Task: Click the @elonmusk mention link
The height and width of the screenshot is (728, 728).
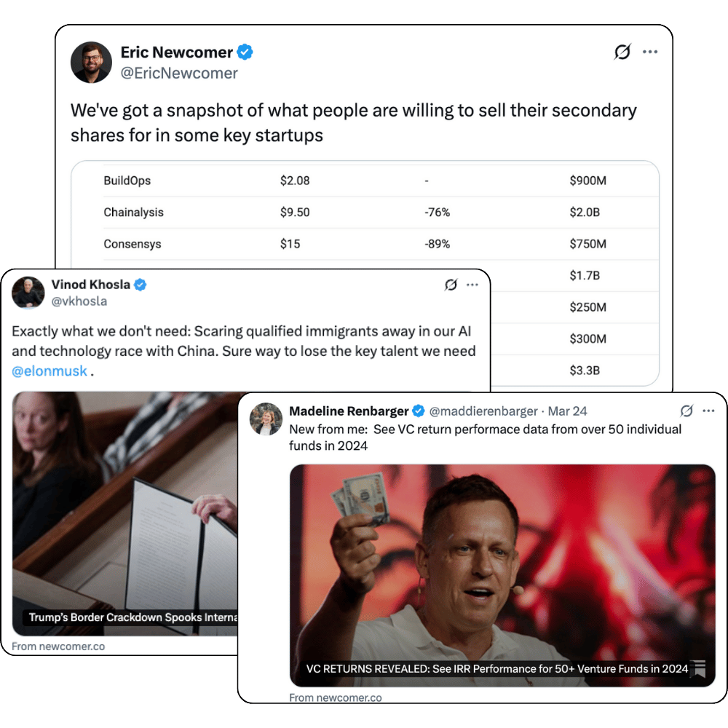Action: click(x=50, y=371)
